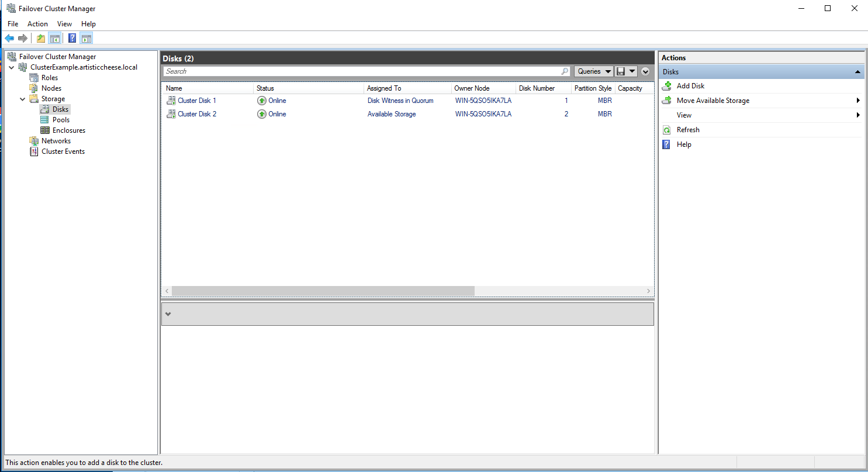Click the 'Disk Witness in Quorum' cell

click(400, 101)
